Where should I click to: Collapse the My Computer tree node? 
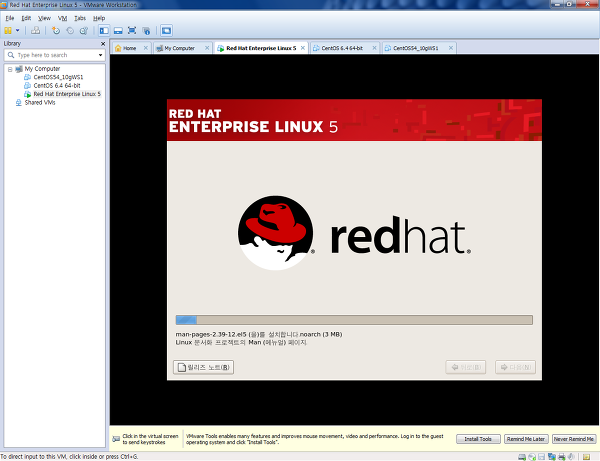tap(10, 69)
